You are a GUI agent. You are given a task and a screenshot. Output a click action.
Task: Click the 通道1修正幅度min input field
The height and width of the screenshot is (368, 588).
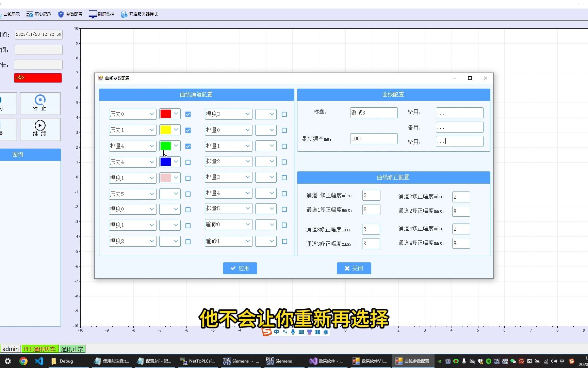click(x=371, y=195)
